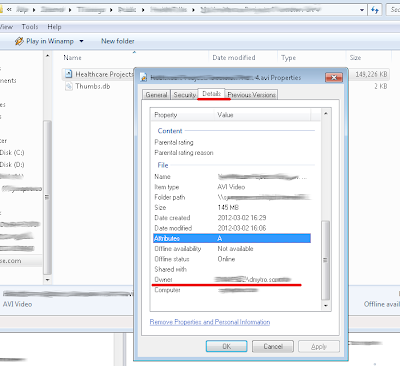The height and width of the screenshot is (366, 400).
Task: Switch to the Previous Versions tab
Action: [x=251, y=95]
